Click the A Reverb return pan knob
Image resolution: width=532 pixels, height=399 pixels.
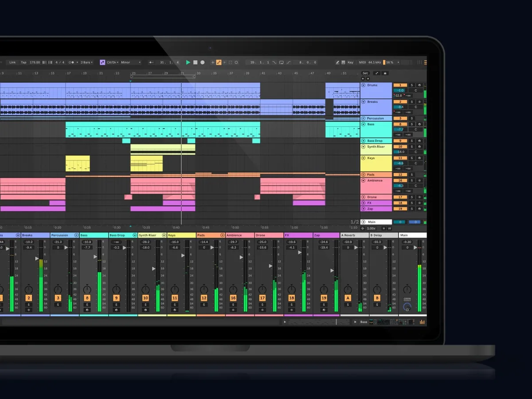tap(348, 289)
